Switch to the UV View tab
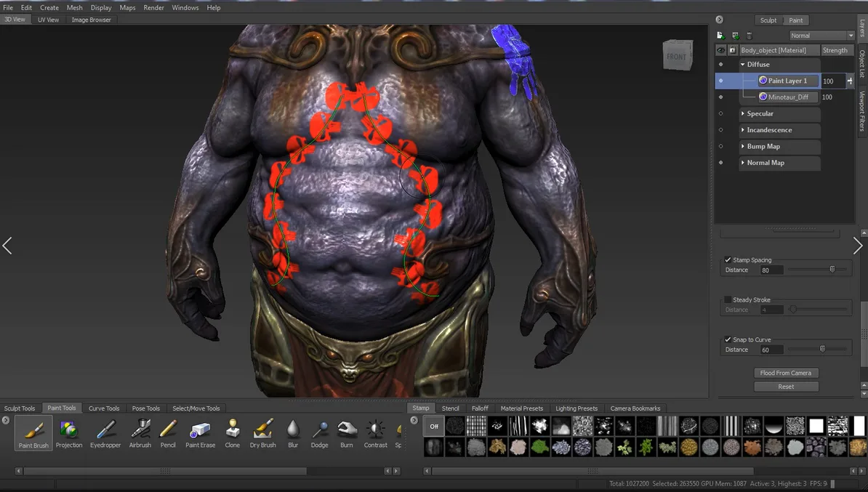Screen dimensions: 868x492 [x=48, y=20]
